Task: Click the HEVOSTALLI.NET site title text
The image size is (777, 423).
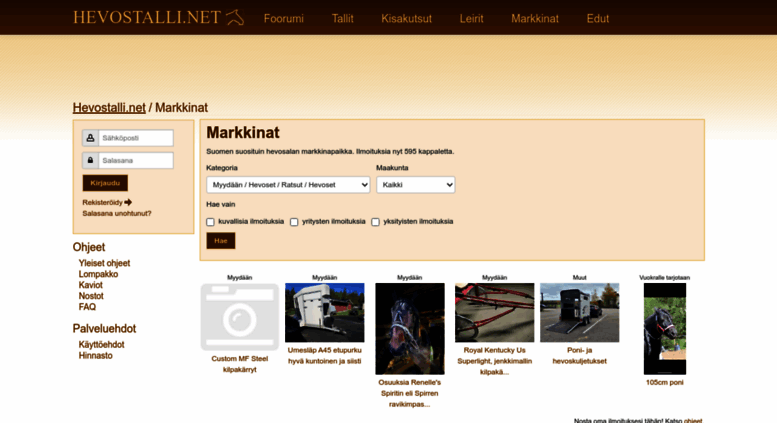Action: pos(147,18)
